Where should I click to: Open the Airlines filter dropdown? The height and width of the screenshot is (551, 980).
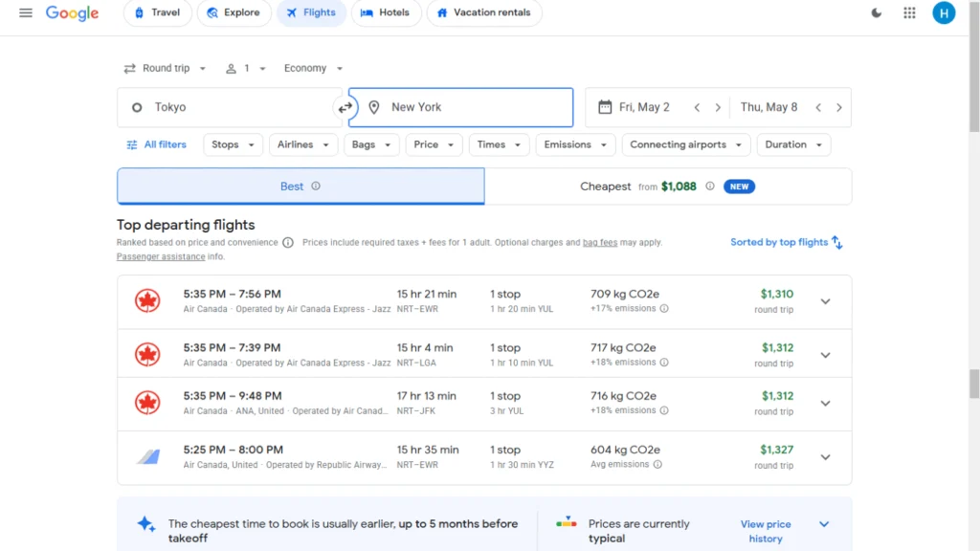[x=303, y=144]
